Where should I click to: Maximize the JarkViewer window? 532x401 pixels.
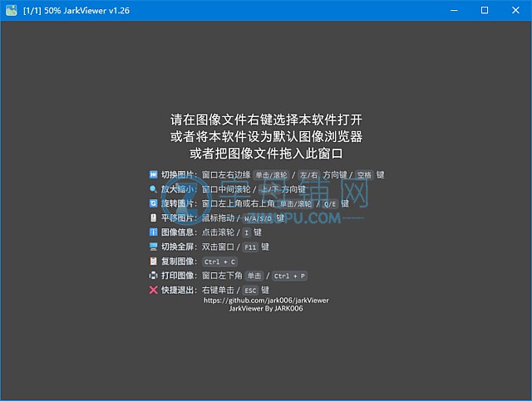pyautogui.click(x=485, y=10)
